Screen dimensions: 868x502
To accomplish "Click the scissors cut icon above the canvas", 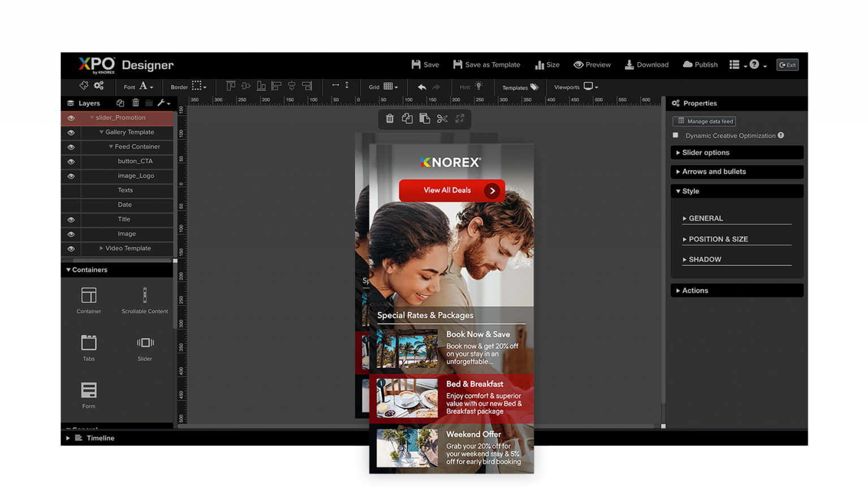I will click(442, 119).
